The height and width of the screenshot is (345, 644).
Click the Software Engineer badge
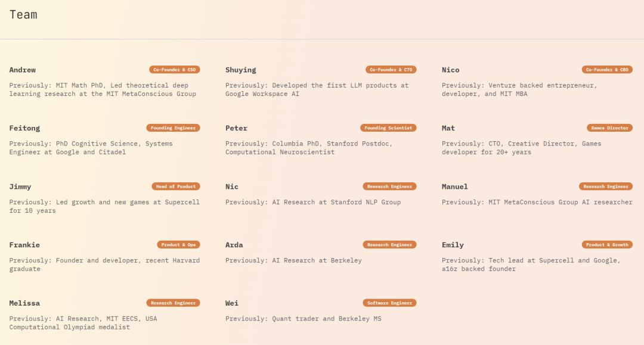point(389,303)
